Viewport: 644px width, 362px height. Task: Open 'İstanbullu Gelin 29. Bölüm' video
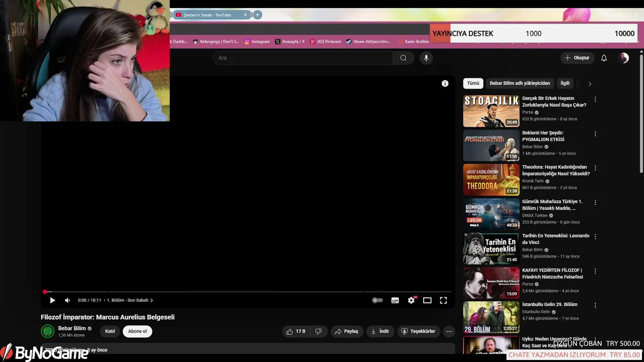click(549, 304)
